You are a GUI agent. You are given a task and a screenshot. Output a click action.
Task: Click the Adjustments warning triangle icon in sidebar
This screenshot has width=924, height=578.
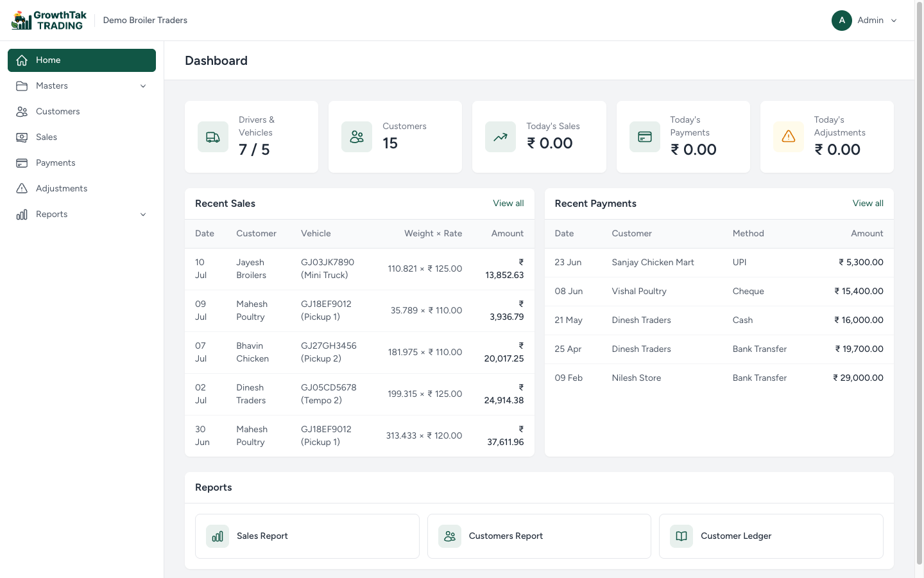[x=22, y=189]
